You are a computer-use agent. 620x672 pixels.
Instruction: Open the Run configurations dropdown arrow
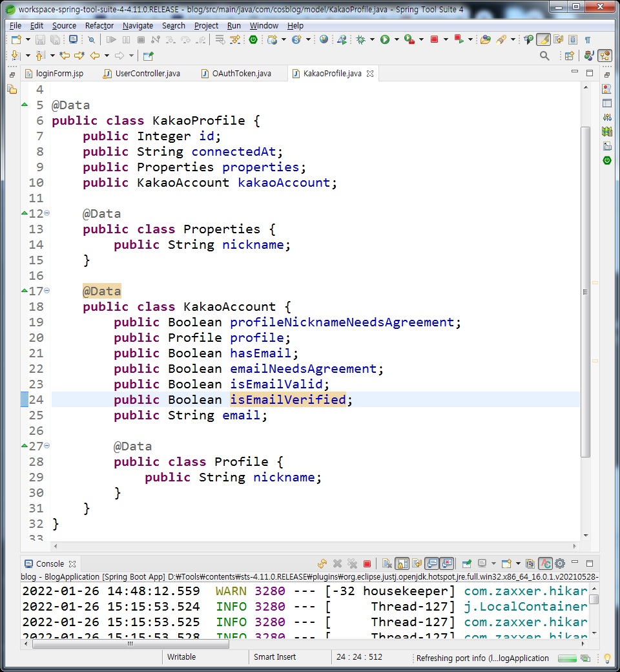(x=397, y=40)
